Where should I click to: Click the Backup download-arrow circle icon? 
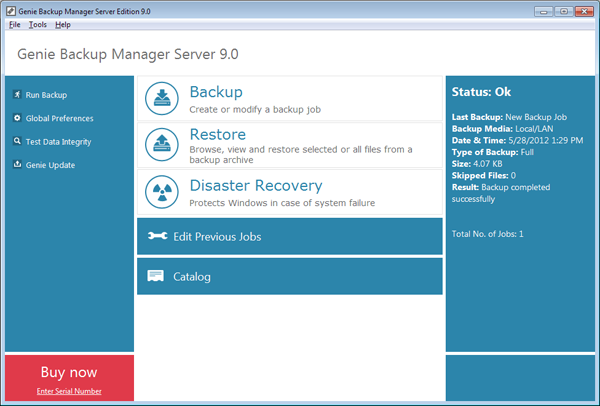[162, 99]
